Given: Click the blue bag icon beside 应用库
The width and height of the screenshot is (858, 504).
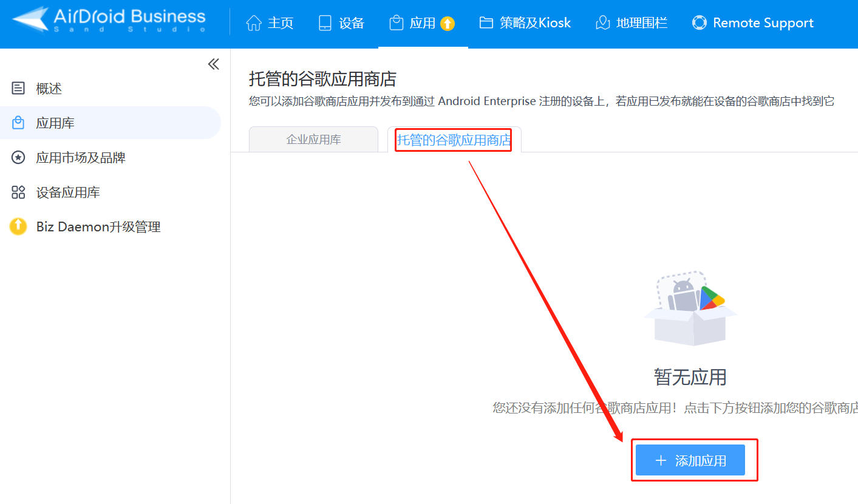Looking at the screenshot, I should (x=18, y=123).
